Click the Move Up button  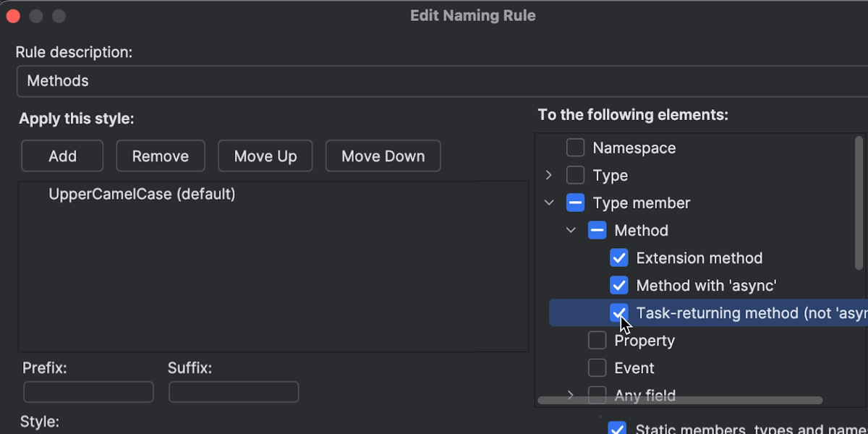tap(265, 156)
